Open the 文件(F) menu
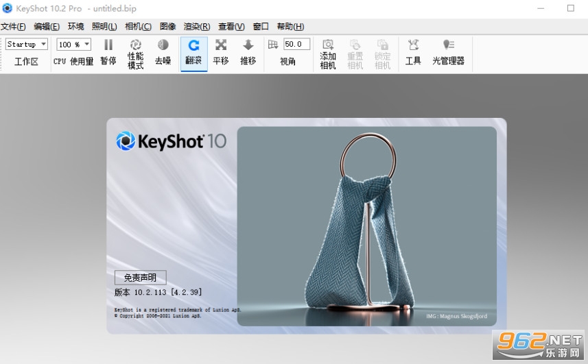The image size is (588, 364). coord(13,27)
